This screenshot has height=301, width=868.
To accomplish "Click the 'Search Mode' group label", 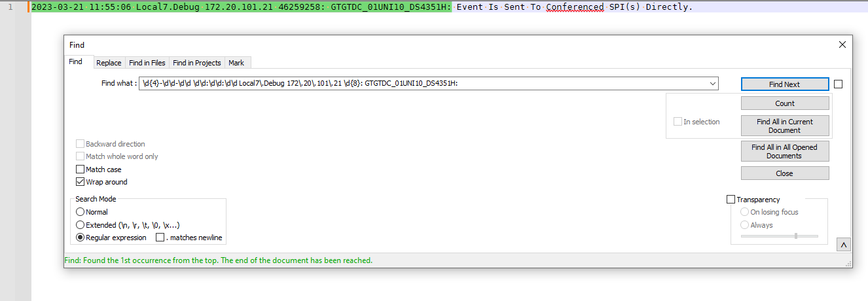I will 96,199.
